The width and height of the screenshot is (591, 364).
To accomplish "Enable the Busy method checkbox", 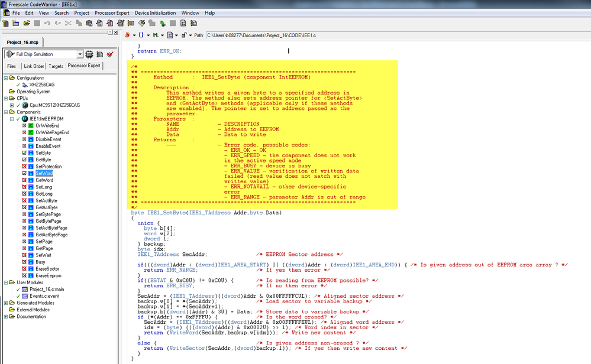I will (24, 262).
